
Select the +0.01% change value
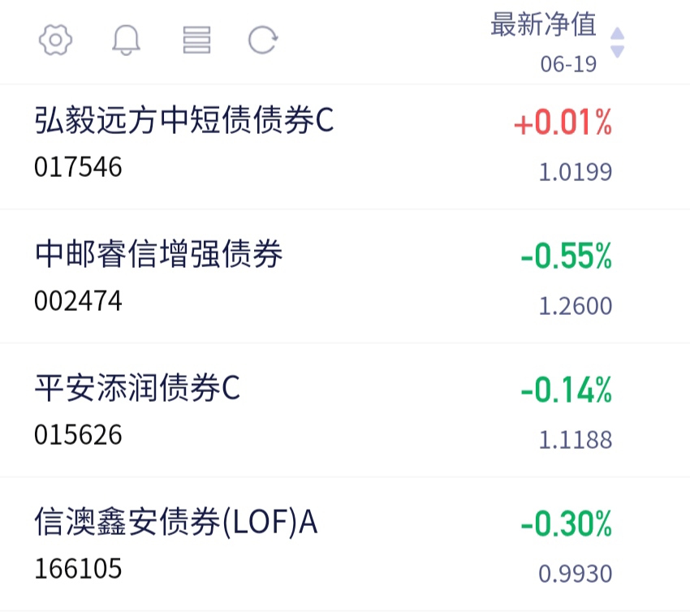pos(563,123)
